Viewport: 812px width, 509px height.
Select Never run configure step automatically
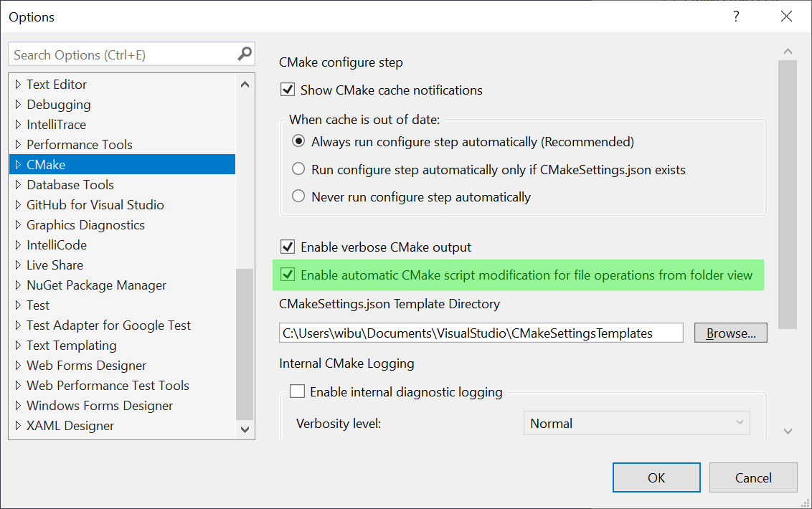point(298,196)
